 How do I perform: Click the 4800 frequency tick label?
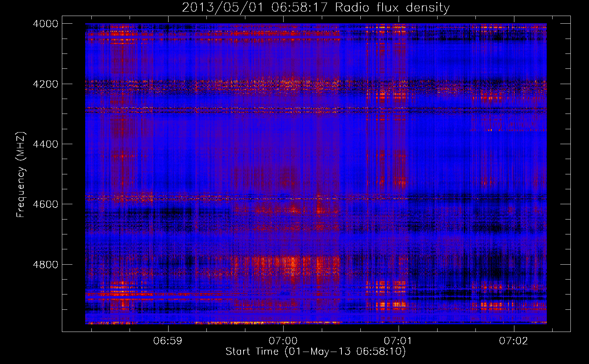pyautogui.click(x=46, y=265)
